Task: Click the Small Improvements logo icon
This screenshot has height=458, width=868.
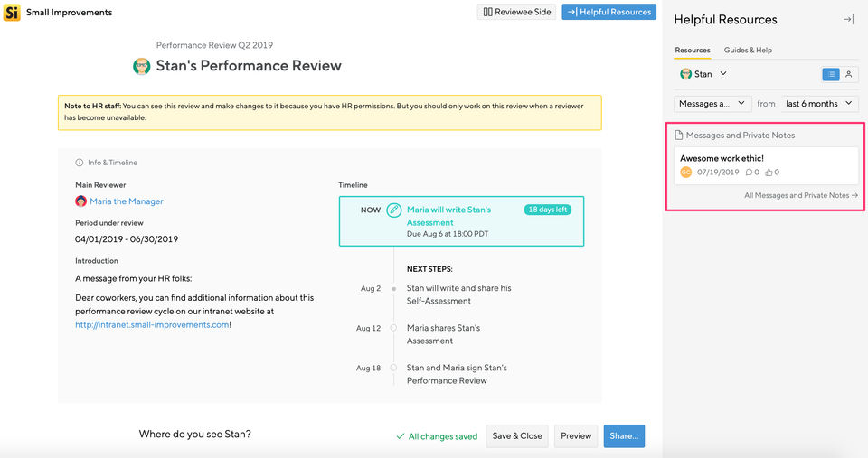Action: click(12, 13)
